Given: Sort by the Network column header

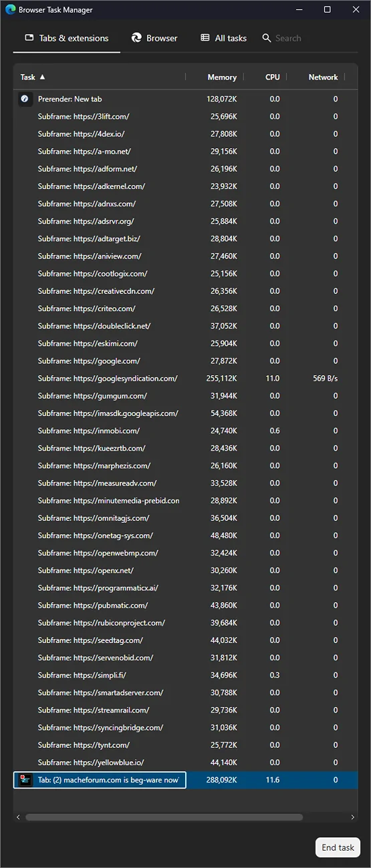Looking at the screenshot, I should pos(323,77).
